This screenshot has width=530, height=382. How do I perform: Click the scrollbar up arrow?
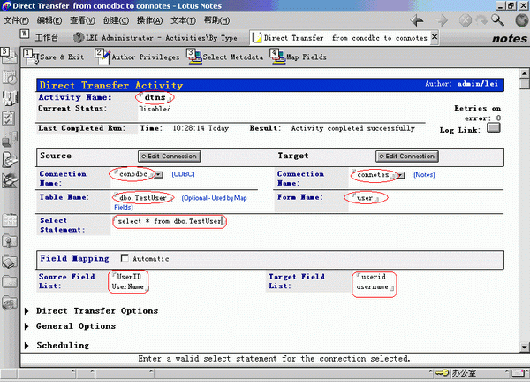pyautogui.click(x=524, y=73)
